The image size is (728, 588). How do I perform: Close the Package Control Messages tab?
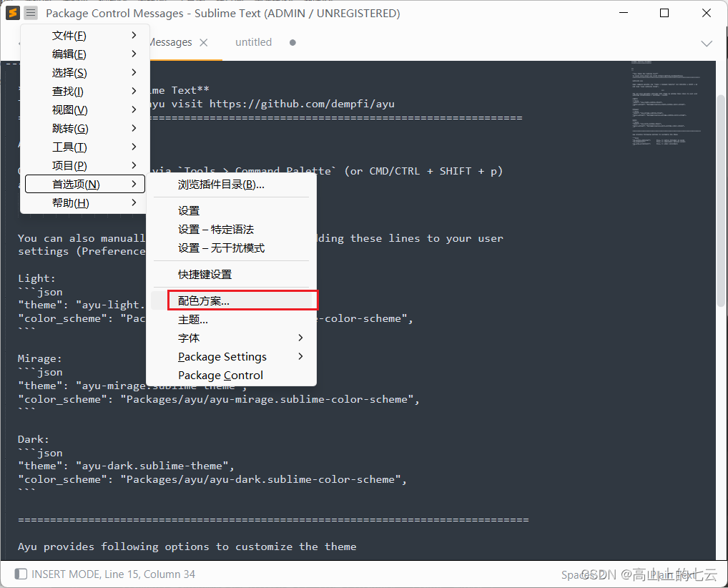tap(203, 42)
